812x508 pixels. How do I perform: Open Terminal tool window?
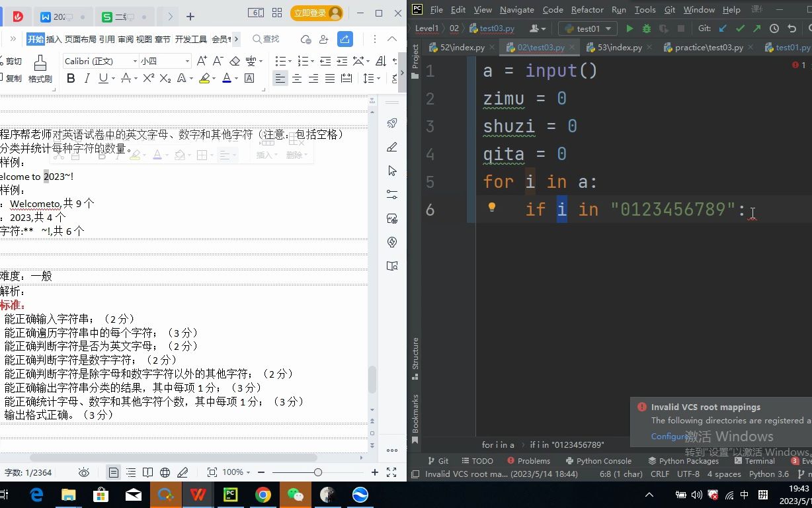click(x=754, y=461)
